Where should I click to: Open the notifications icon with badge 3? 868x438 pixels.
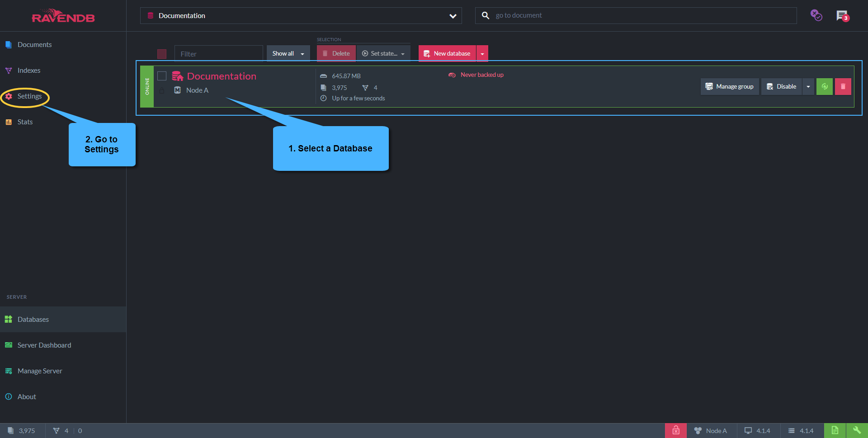(x=843, y=16)
